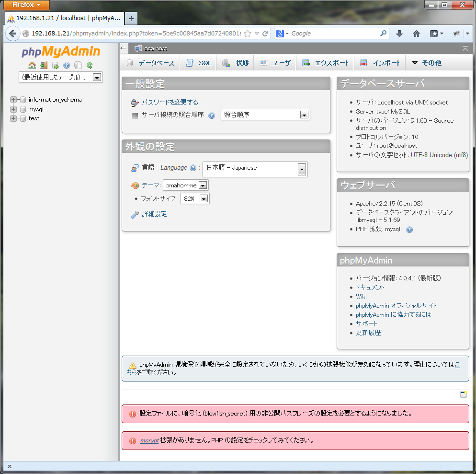
Task: Click the help icon beside サーバ接続の照合順序
Action: [212, 116]
